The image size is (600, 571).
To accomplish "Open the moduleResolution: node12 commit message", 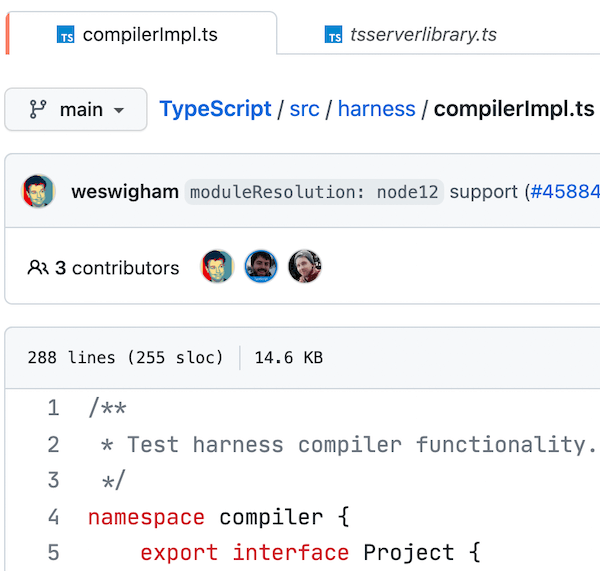I will tap(314, 192).
